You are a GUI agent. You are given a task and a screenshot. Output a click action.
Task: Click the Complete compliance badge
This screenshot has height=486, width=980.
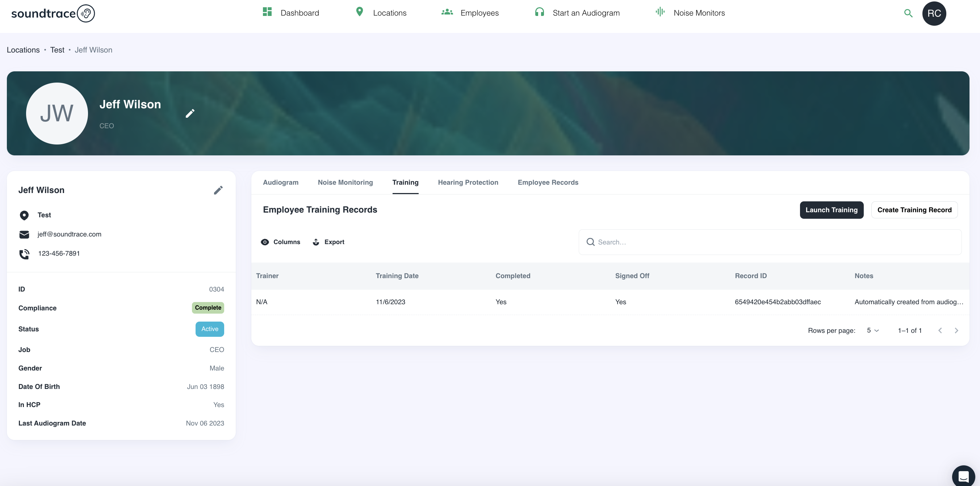click(x=208, y=308)
